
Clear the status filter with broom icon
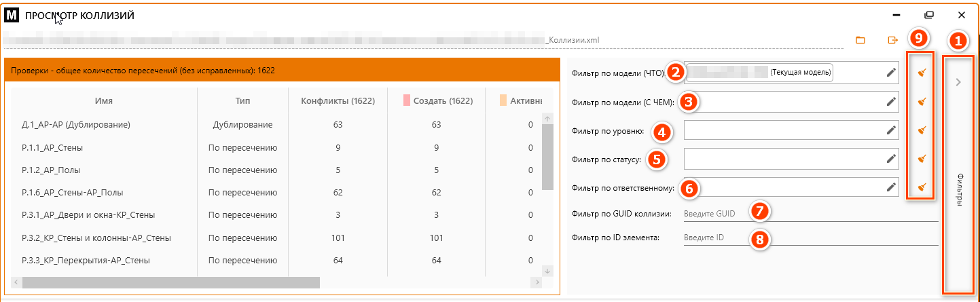922,158
